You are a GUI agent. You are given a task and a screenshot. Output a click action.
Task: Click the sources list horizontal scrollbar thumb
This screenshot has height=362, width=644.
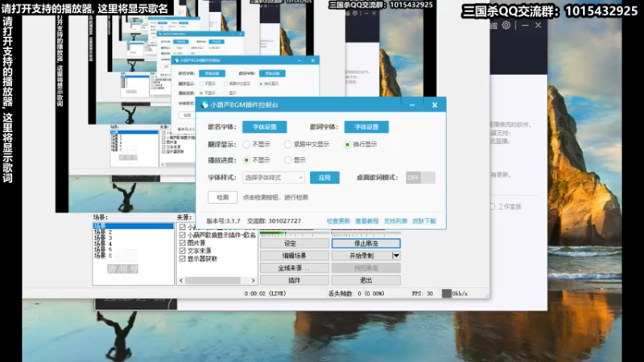point(213,280)
